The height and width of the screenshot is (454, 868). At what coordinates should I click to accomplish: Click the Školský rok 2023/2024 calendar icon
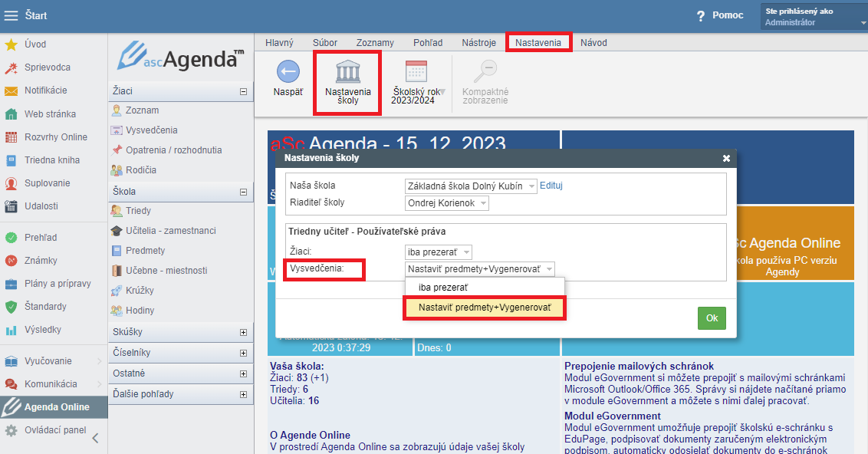[416, 72]
